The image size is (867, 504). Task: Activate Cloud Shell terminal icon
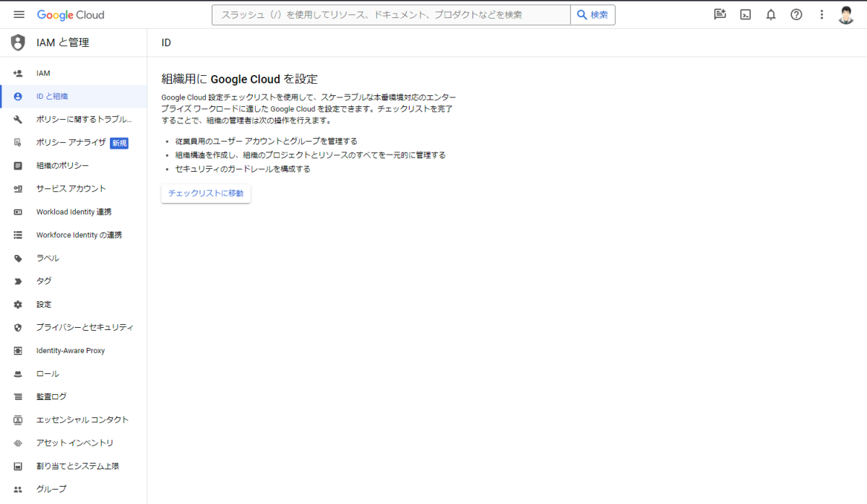pos(746,14)
